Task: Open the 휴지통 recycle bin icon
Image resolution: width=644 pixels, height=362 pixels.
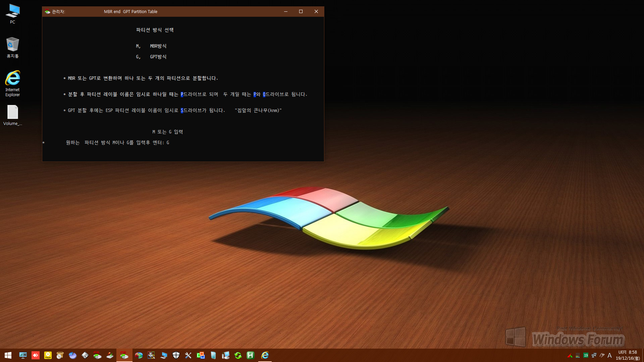Action: (x=12, y=48)
